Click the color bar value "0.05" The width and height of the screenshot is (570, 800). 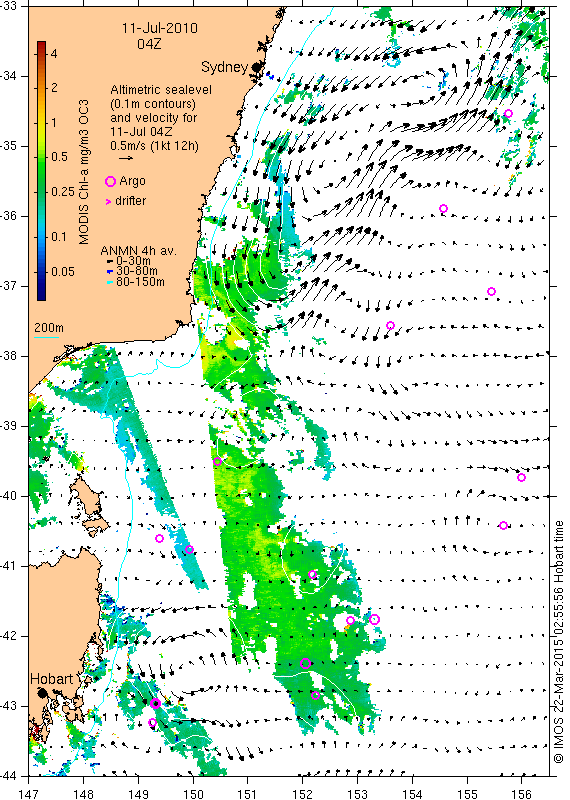pos(63,271)
